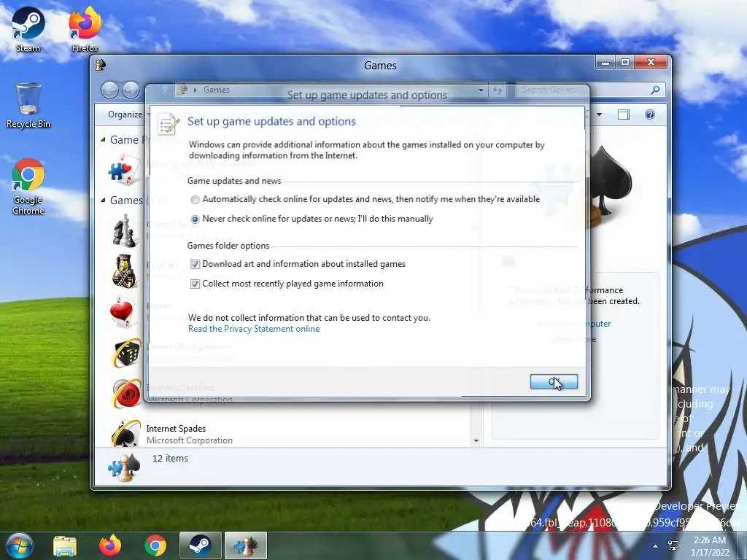The image size is (747, 560).
Task: Close the Games window
Action: 651,62
